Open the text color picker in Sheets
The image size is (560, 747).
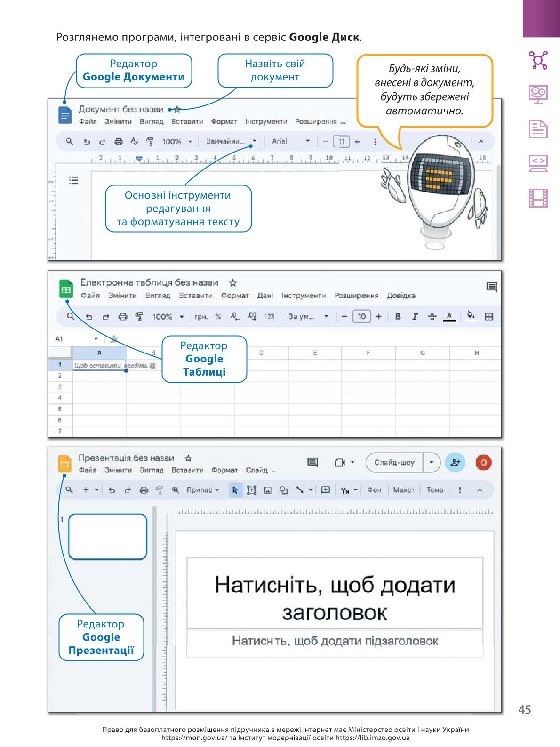pos(449,317)
